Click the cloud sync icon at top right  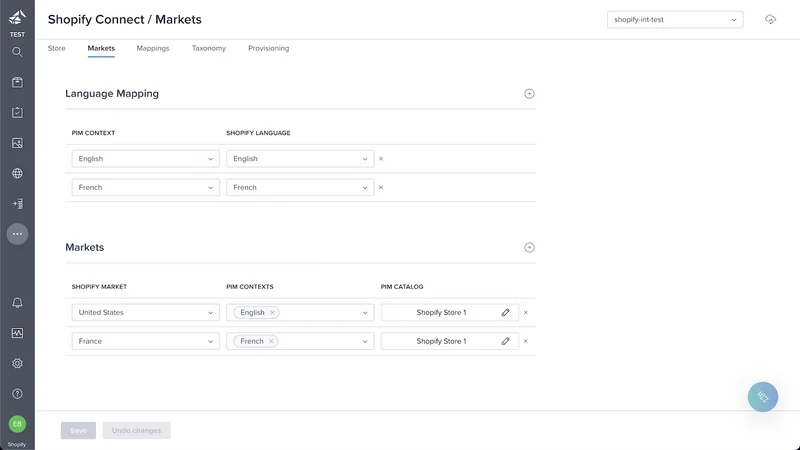point(770,19)
